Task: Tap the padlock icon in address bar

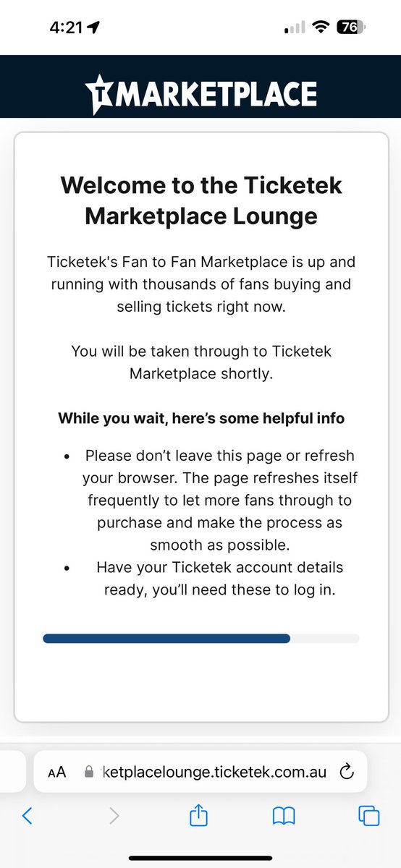Action: click(x=89, y=772)
